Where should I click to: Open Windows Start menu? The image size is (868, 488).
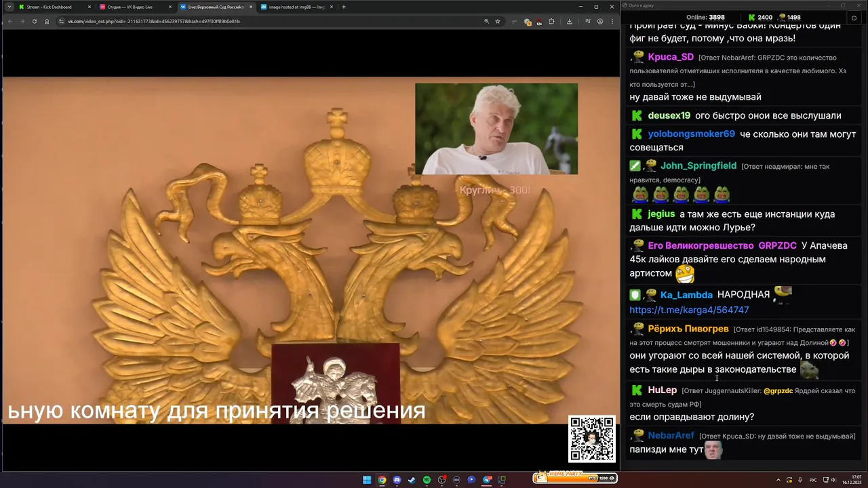pyautogui.click(x=367, y=480)
